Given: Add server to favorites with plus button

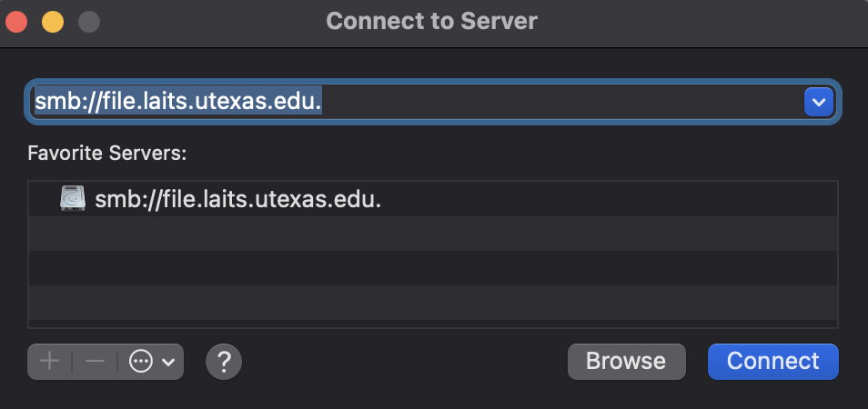Looking at the screenshot, I should coord(50,362).
